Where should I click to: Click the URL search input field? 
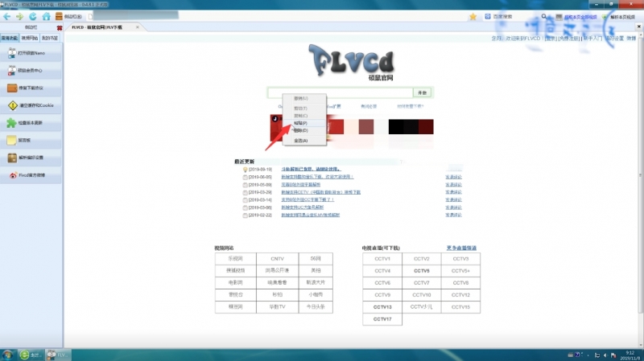[340, 92]
